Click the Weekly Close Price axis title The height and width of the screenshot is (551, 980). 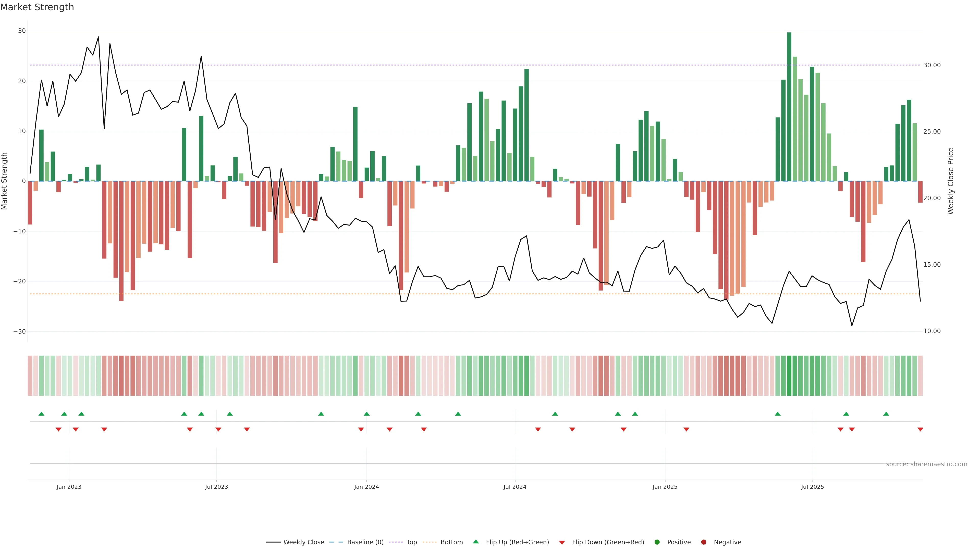(951, 181)
